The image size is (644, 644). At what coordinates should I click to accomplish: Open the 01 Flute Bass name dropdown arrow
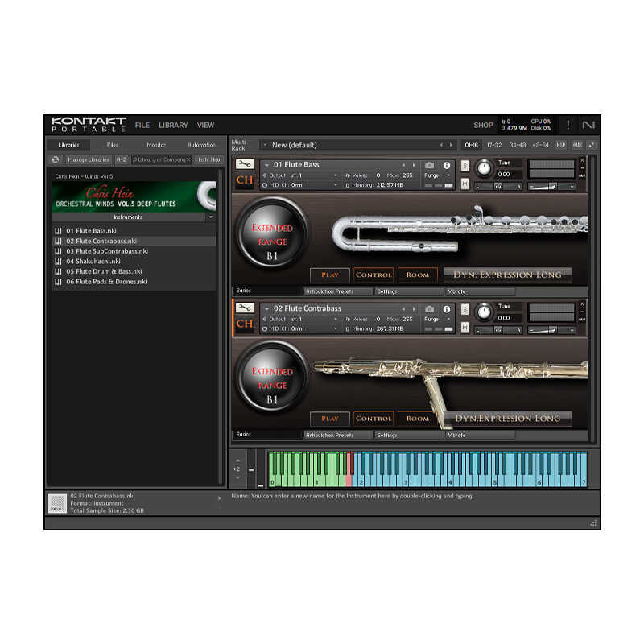click(x=266, y=165)
